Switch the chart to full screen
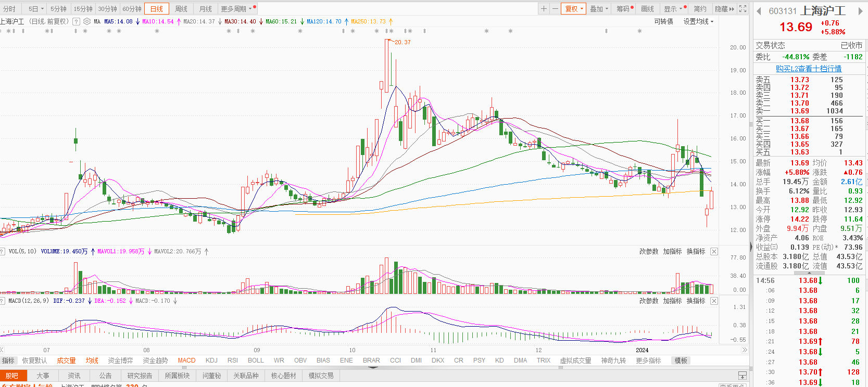 [x=743, y=9]
